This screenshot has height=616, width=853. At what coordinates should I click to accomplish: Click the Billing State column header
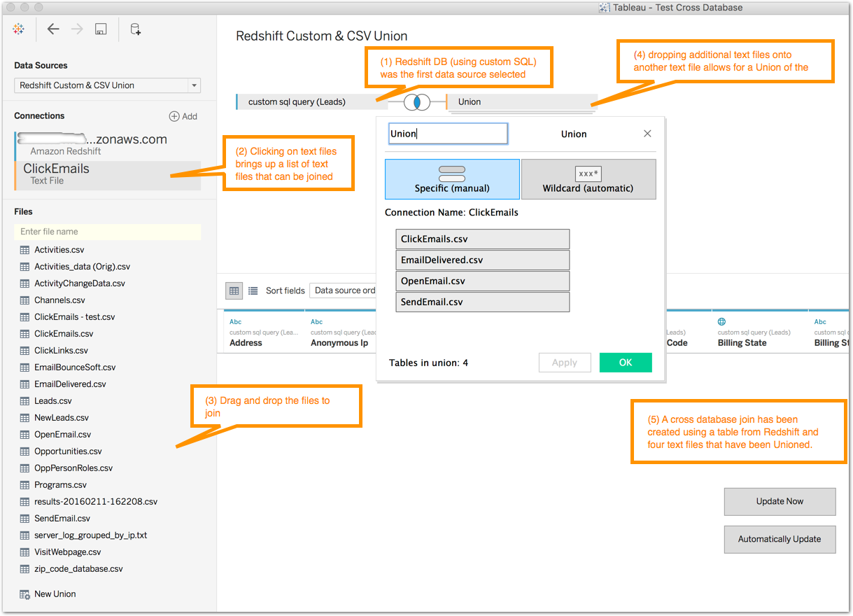742,343
